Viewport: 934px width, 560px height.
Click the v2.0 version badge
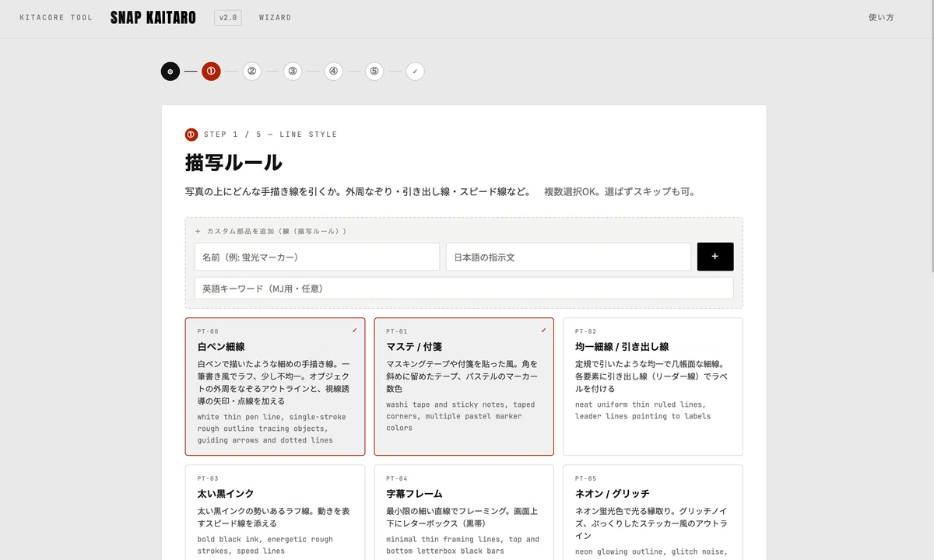point(228,17)
